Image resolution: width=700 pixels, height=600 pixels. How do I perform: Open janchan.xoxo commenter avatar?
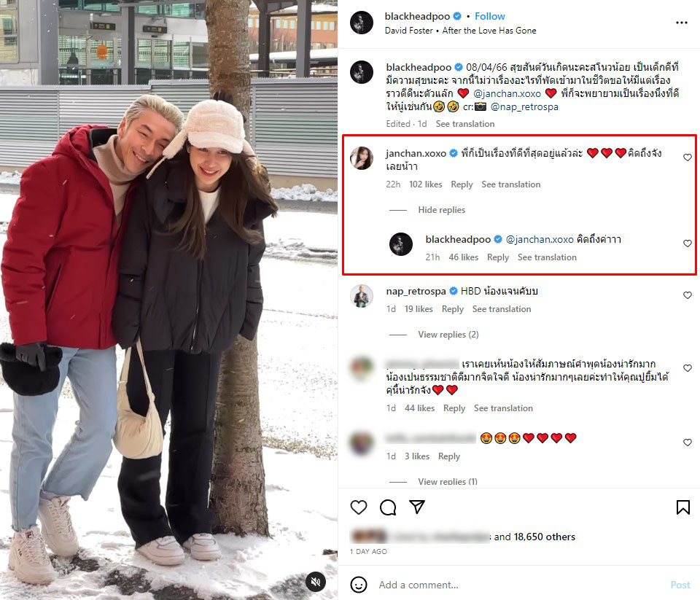362,158
